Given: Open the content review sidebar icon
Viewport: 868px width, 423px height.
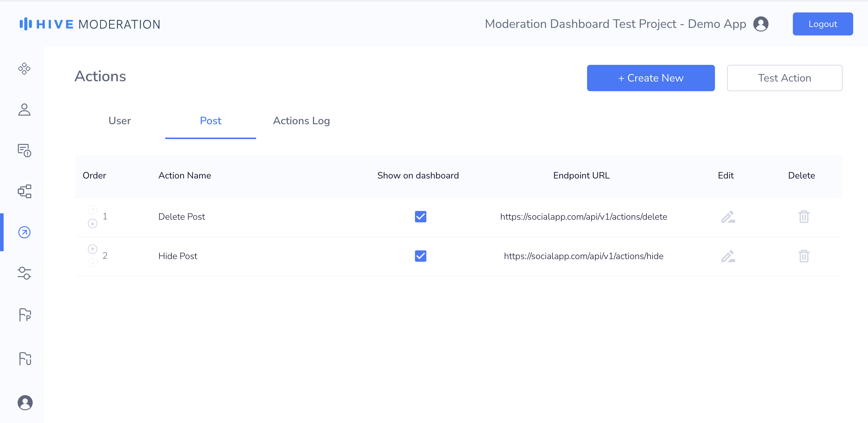Looking at the screenshot, I should 24,151.
